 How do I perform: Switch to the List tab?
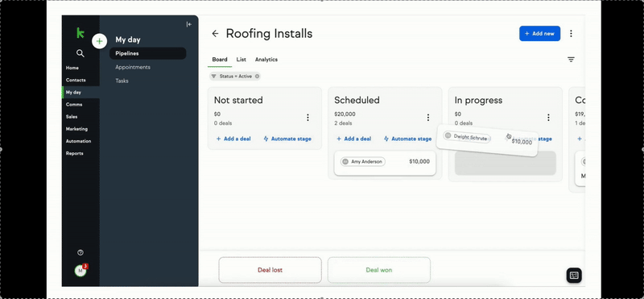click(x=241, y=60)
